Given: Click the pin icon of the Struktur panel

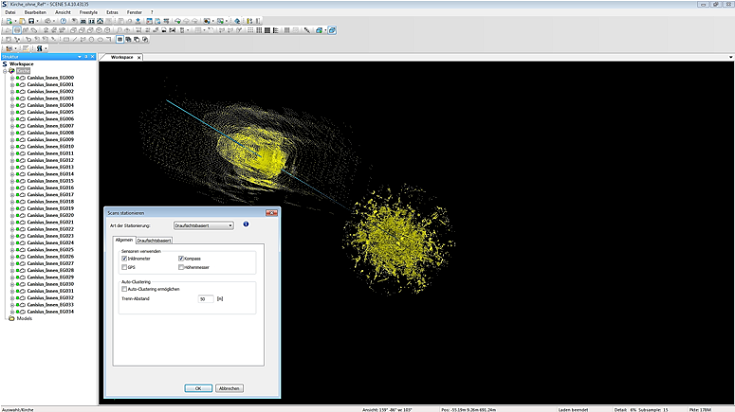Looking at the screenshot, I should click(x=86, y=56).
